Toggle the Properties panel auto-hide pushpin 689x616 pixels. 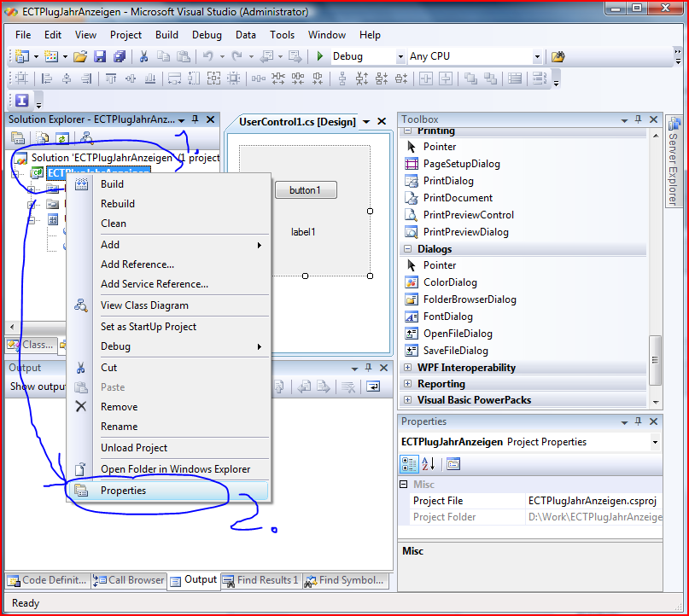click(x=639, y=421)
